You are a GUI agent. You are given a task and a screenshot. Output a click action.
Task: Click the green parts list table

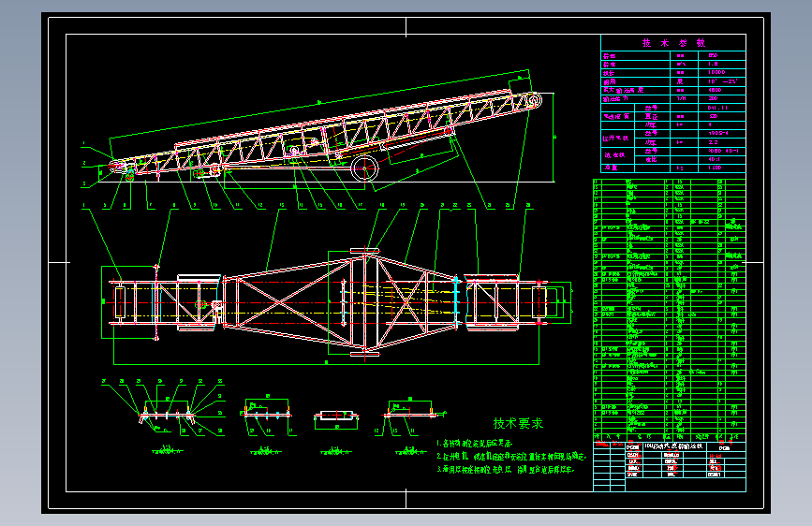[x=669, y=310]
